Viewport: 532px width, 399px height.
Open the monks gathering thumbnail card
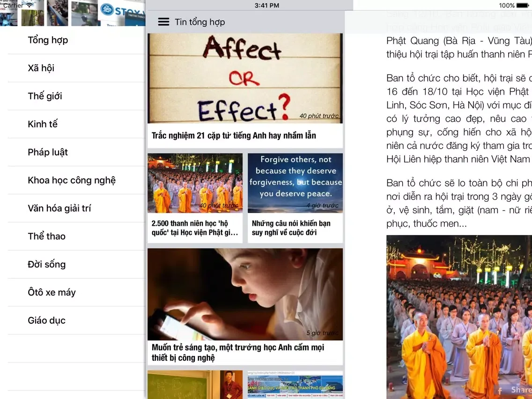pyautogui.click(x=195, y=183)
